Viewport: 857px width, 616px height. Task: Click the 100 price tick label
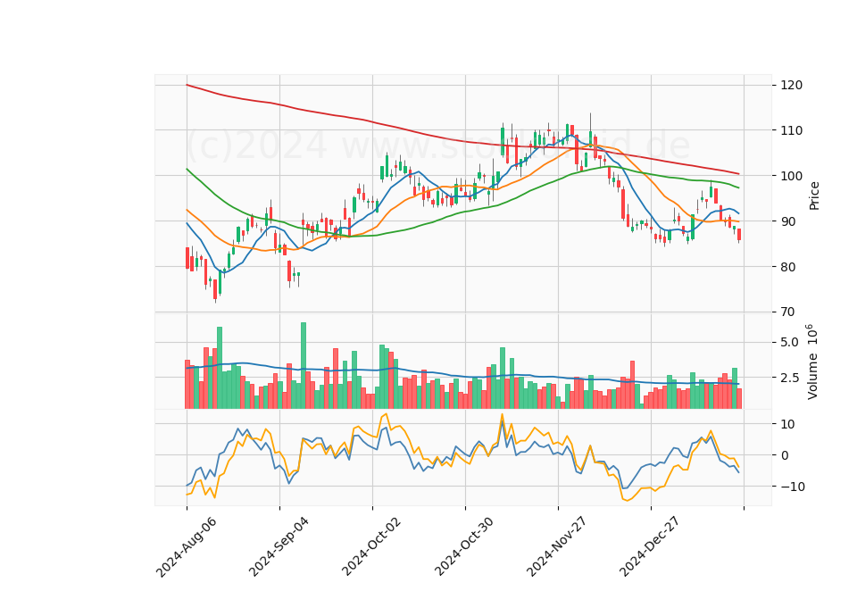[x=792, y=176]
